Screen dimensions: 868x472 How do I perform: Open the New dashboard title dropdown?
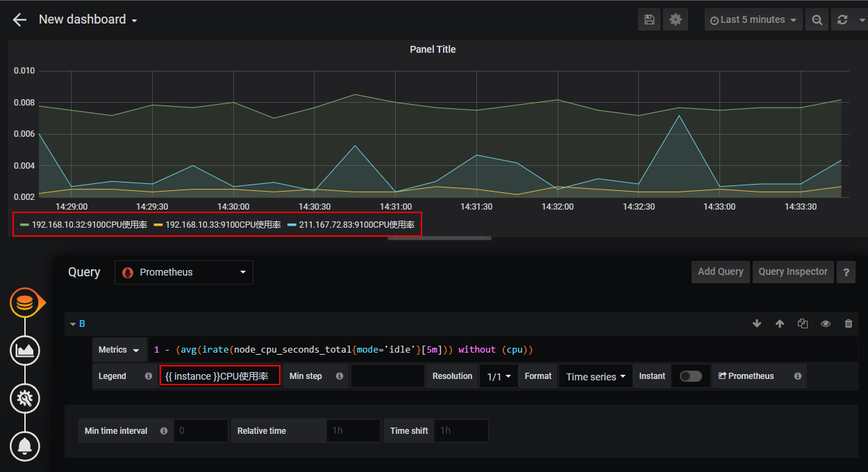(x=88, y=19)
